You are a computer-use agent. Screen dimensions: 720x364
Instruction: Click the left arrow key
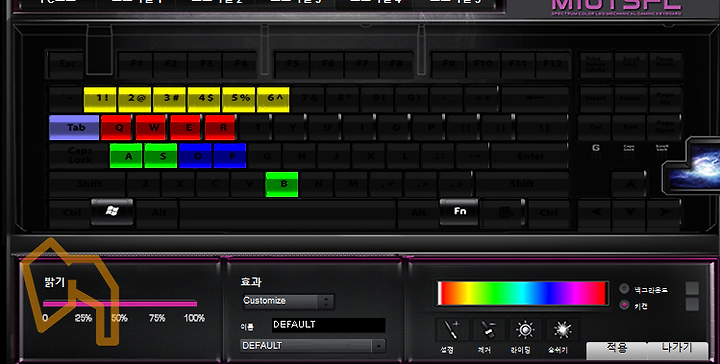point(595,213)
